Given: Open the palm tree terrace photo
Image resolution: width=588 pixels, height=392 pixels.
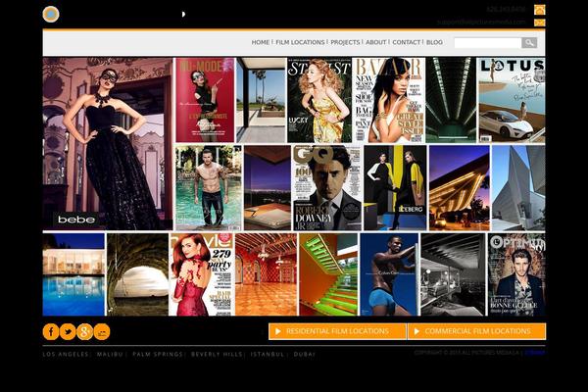Looking at the screenshot, I should tap(261, 100).
